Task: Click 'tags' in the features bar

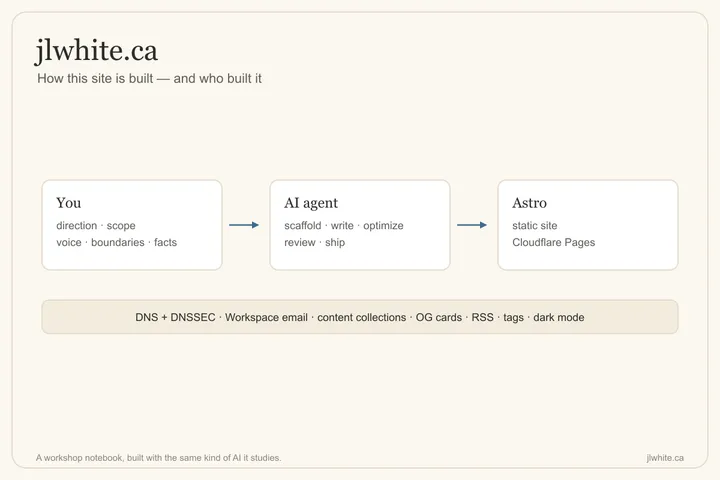Action: pos(513,317)
